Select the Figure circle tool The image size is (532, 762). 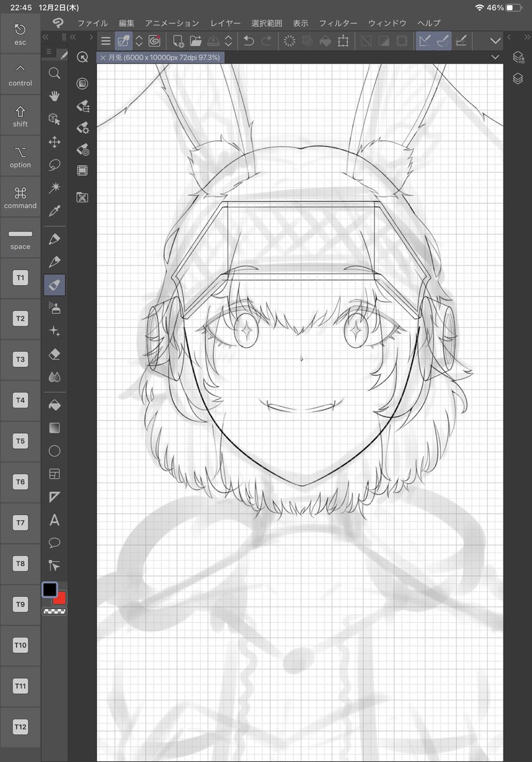point(55,451)
